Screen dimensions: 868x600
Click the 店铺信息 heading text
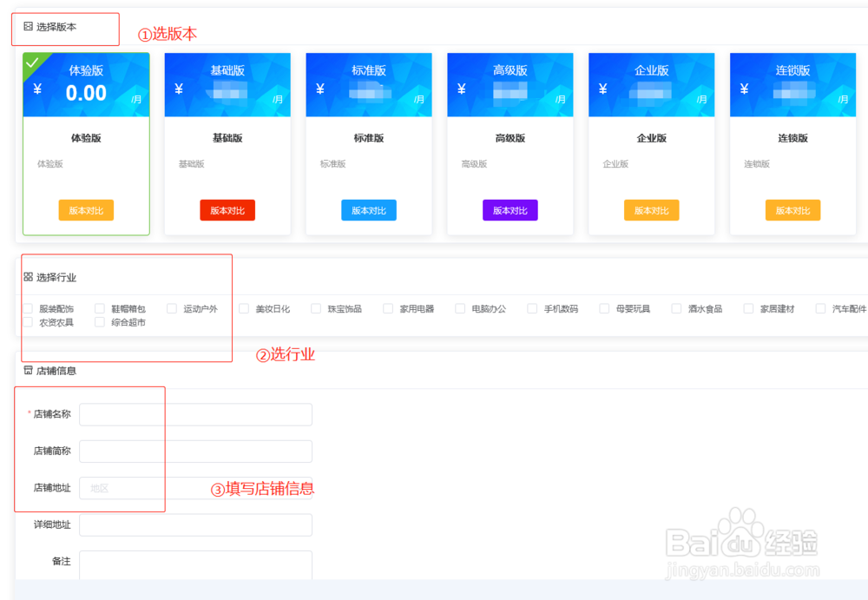point(56,371)
